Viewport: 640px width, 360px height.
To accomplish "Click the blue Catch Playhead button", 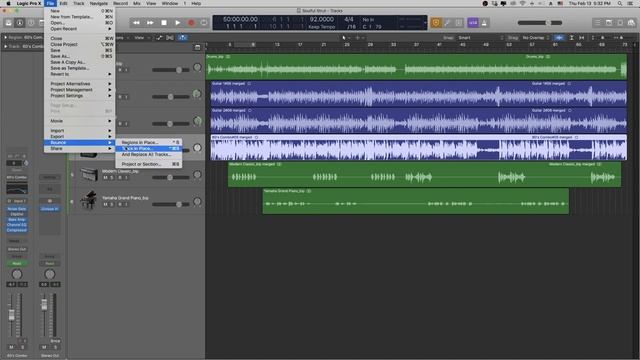I will 182,38.
